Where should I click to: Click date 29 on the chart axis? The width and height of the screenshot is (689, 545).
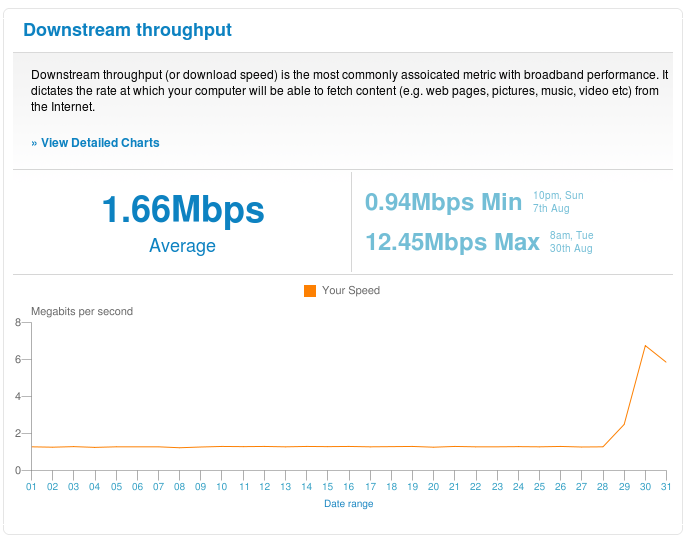tap(624, 487)
